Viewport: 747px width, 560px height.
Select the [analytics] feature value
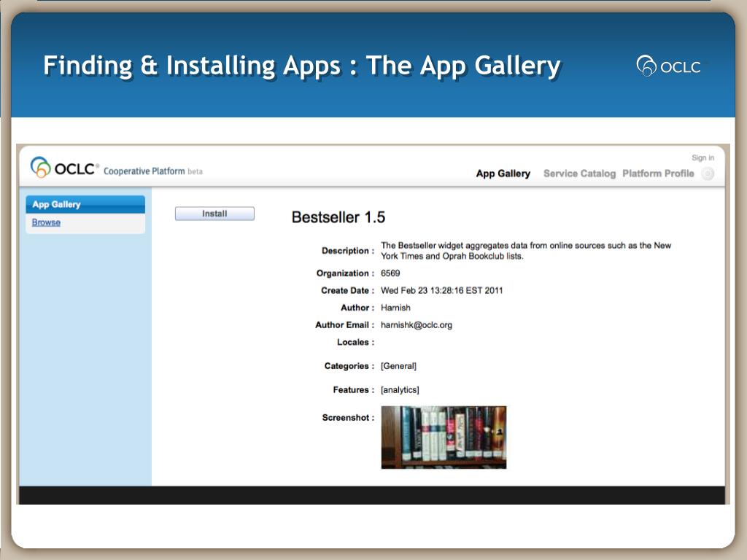click(x=400, y=390)
